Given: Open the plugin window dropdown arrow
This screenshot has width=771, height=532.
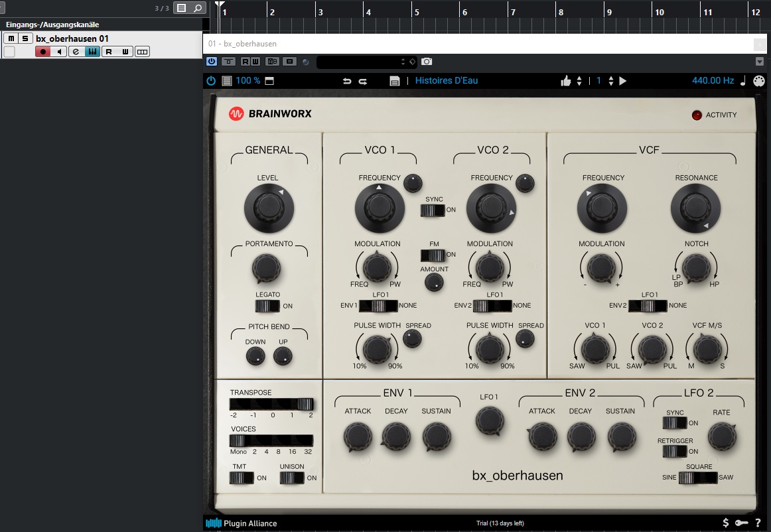Looking at the screenshot, I should [760, 62].
